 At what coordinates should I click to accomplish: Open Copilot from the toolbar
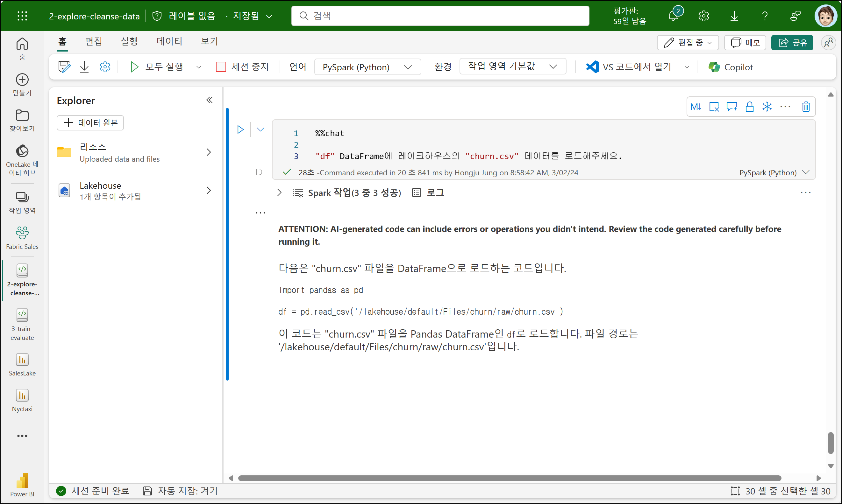tap(731, 67)
